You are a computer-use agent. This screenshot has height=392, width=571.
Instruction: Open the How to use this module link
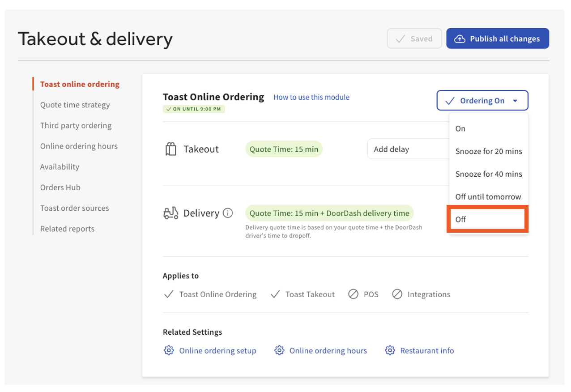[x=311, y=97]
